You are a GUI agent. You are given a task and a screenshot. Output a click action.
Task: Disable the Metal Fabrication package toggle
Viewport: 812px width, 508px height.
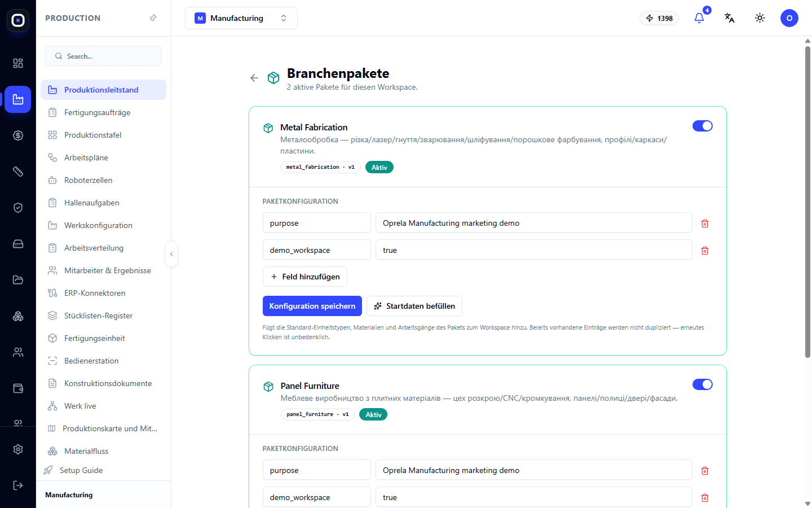(x=703, y=126)
